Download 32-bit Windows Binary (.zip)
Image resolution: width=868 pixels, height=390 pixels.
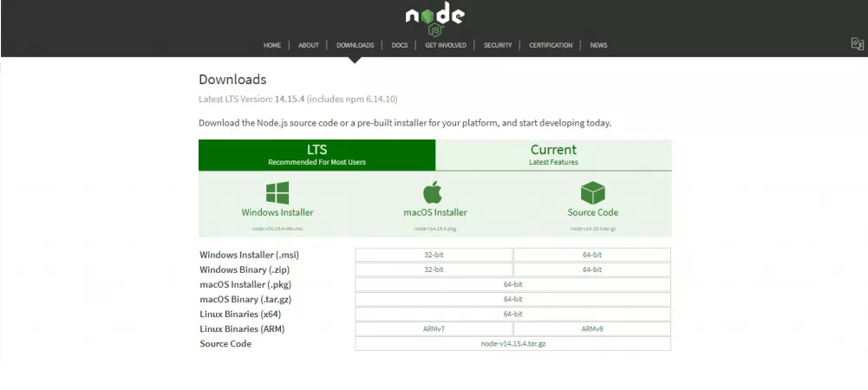click(x=434, y=270)
